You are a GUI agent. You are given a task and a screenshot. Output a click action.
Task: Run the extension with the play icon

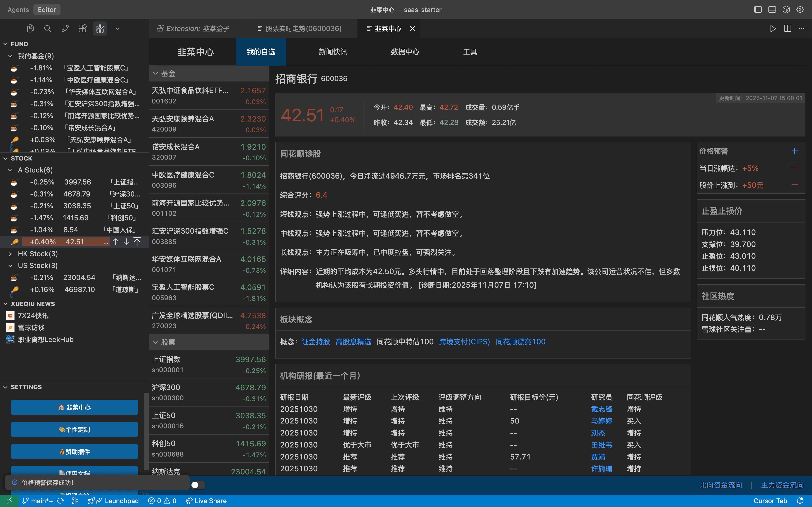coord(773,29)
